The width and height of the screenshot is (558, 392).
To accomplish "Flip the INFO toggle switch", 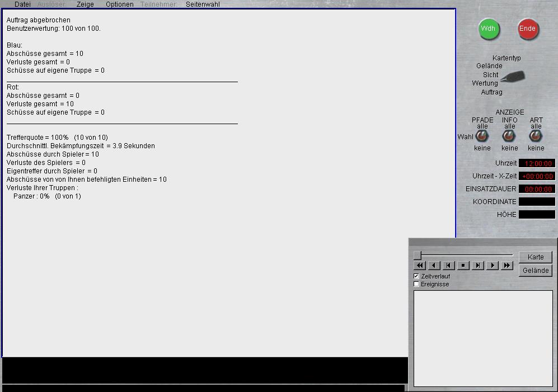I will point(509,136).
